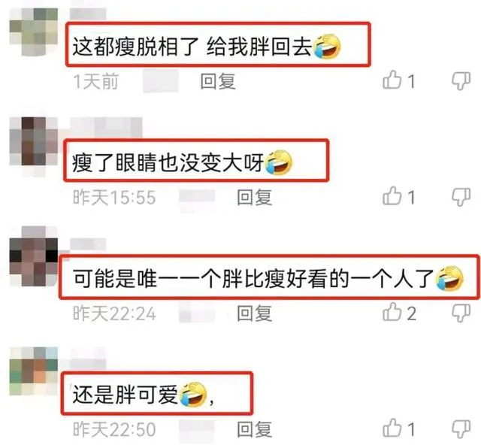
Task: Like the comment '还是胖可爱'
Action: point(392,428)
